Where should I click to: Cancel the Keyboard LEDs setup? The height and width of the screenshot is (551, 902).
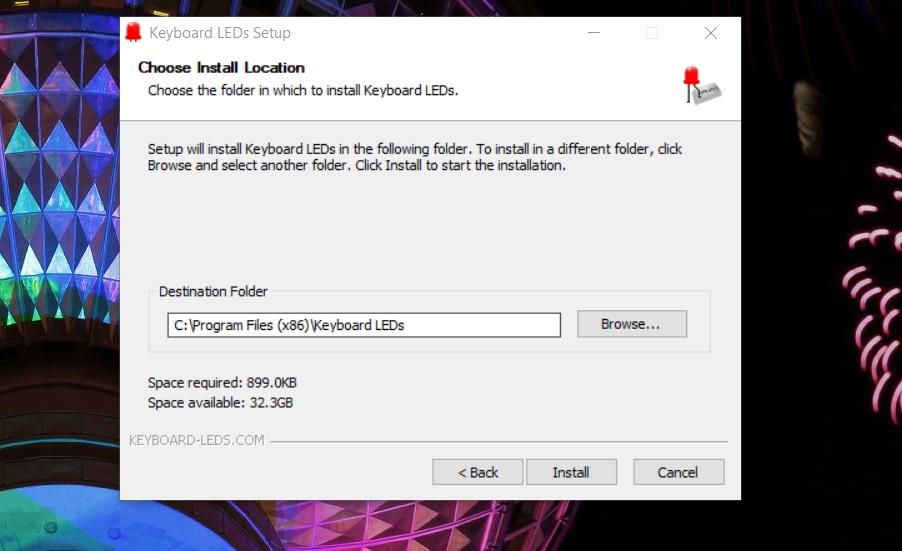tap(678, 472)
